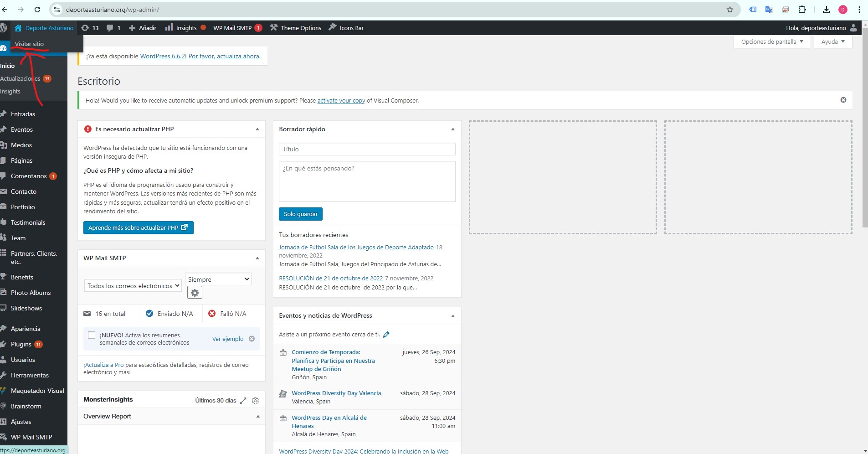Image resolution: width=868 pixels, height=454 pixels.
Task: Enable the weekly email summaries checkbox
Action: point(92,335)
